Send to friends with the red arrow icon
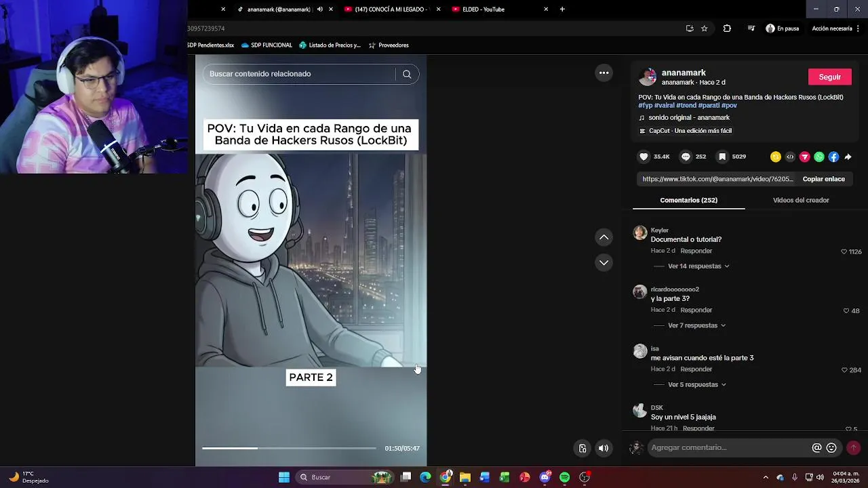The width and height of the screenshot is (868, 488). [x=805, y=157]
